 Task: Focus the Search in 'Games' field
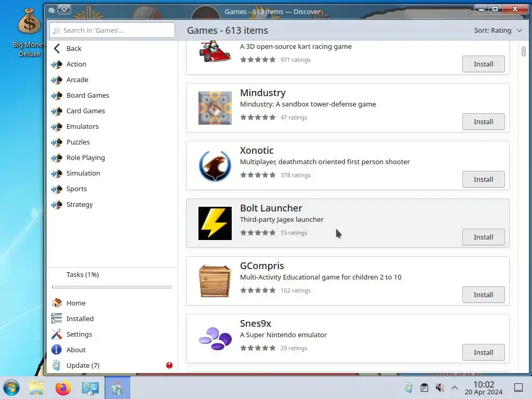point(112,31)
